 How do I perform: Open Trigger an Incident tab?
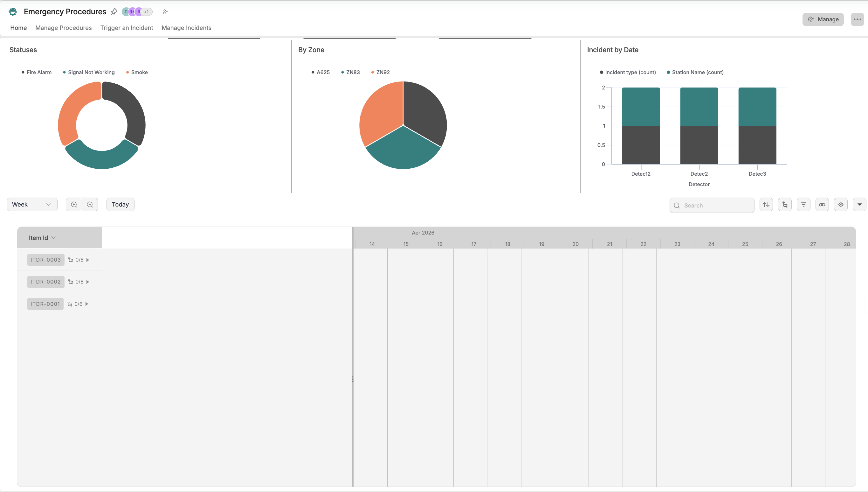coord(127,28)
